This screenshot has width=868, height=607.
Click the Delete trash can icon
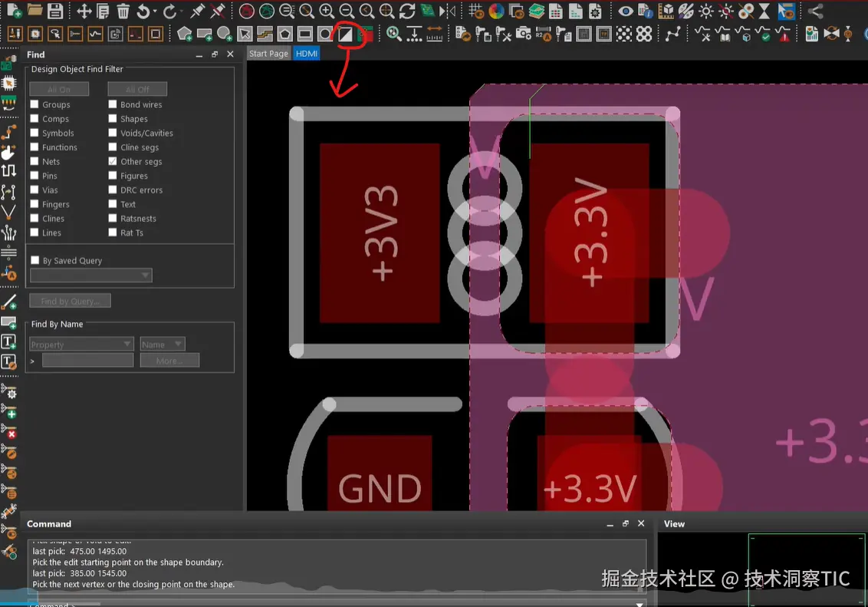point(123,11)
